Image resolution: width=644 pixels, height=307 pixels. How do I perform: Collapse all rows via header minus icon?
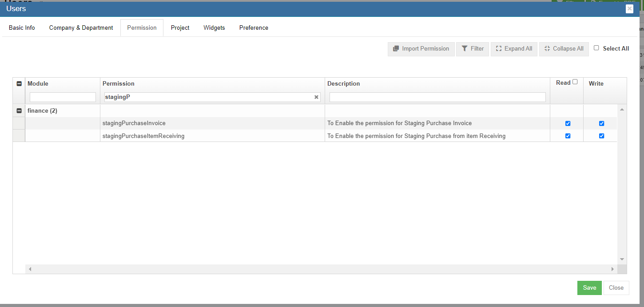(19, 84)
